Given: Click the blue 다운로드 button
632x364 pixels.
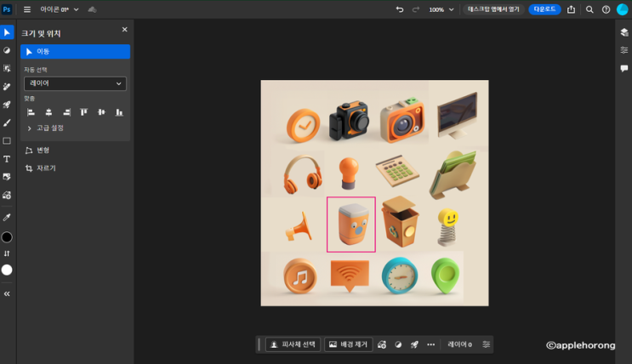Looking at the screenshot, I should [544, 9].
